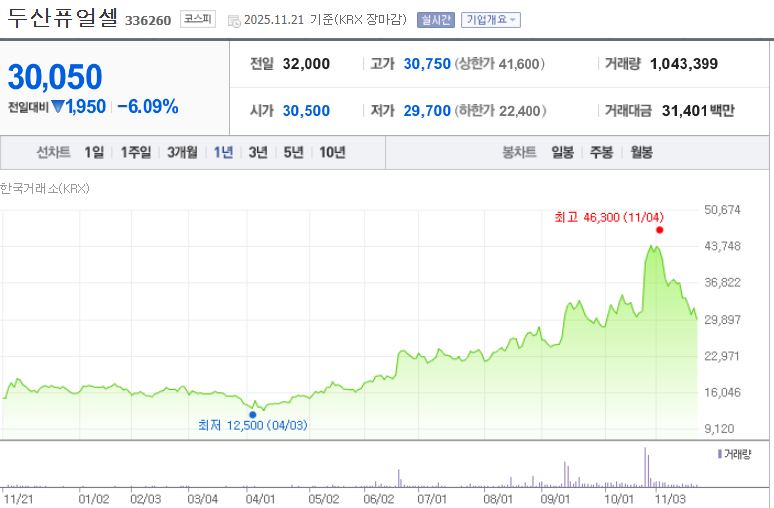Click the 저가 value 29,700
774x508 pixels.
pyautogui.click(x=427, y=111)
